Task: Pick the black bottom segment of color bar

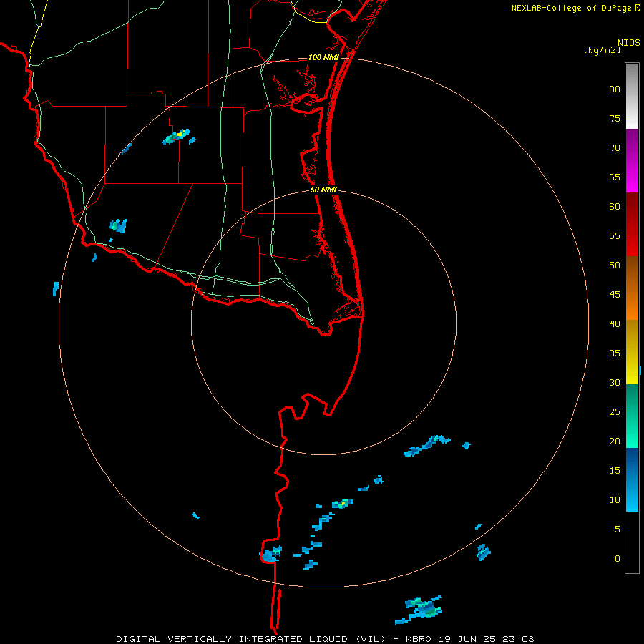Action: [x=632, y=542]
